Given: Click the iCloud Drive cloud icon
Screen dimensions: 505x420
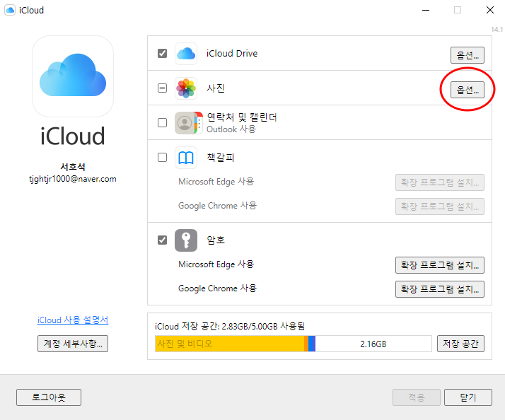Looking at the screenshot, I should coord(186,54).
